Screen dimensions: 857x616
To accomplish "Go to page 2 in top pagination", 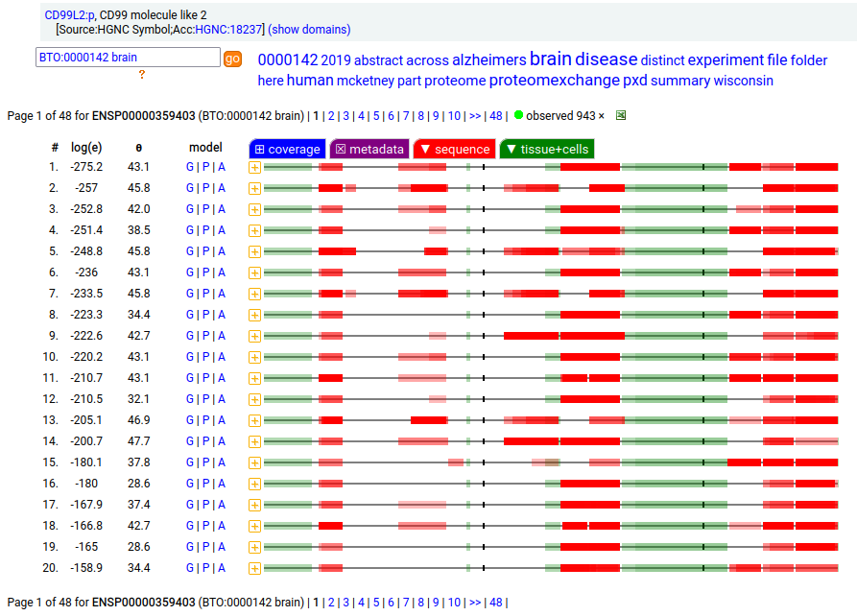I will tap(331, 116).
